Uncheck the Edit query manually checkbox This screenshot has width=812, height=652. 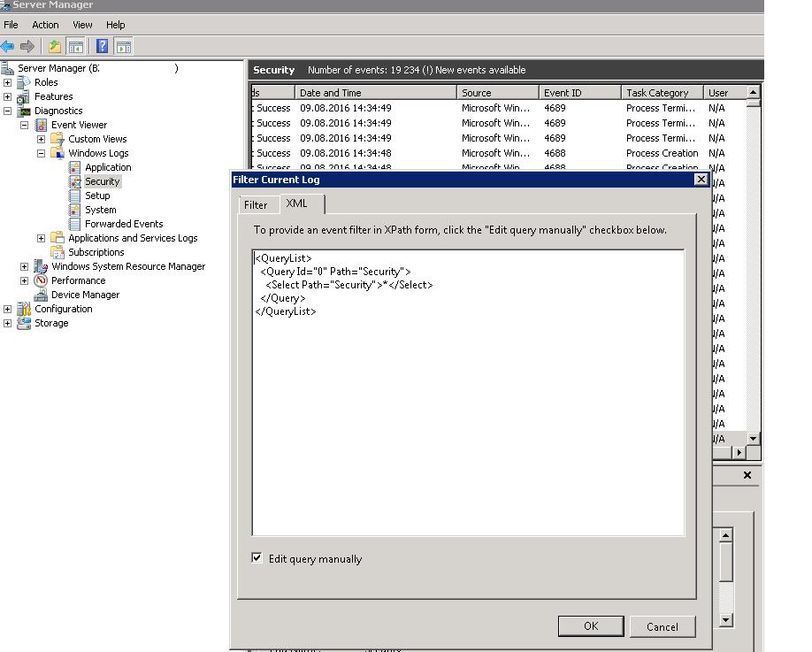click(257, 558)
